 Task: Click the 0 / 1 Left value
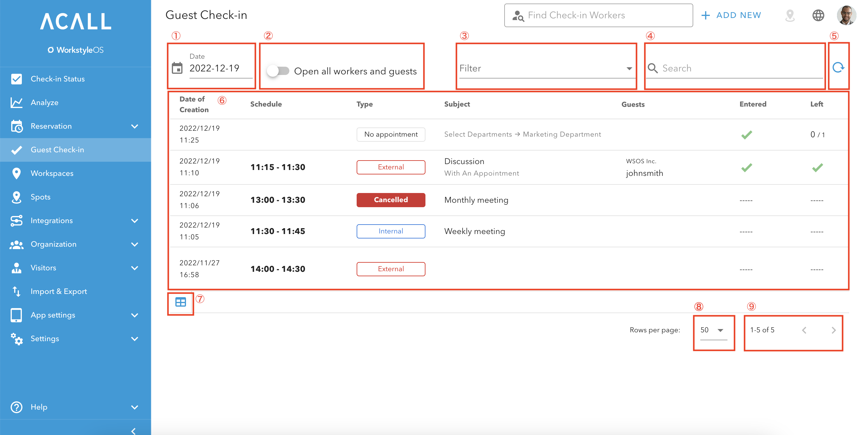pyautogui.click(x=818, y=135)
